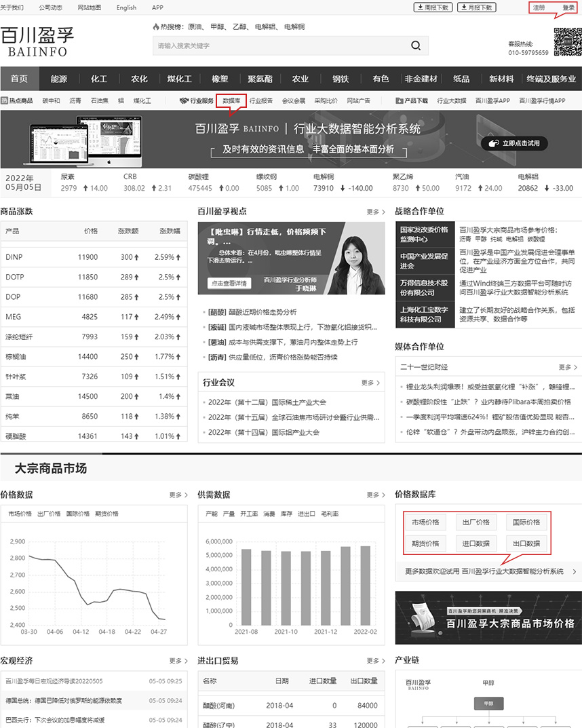
Task: Switch to the 开工率 supply-demand tab
Action: coord(249,514)
